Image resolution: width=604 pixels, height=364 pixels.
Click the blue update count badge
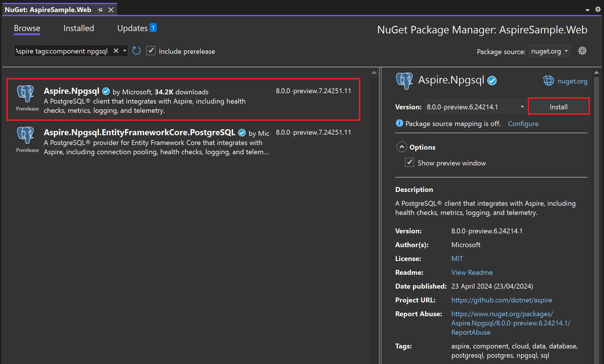(x=153, y=28)
